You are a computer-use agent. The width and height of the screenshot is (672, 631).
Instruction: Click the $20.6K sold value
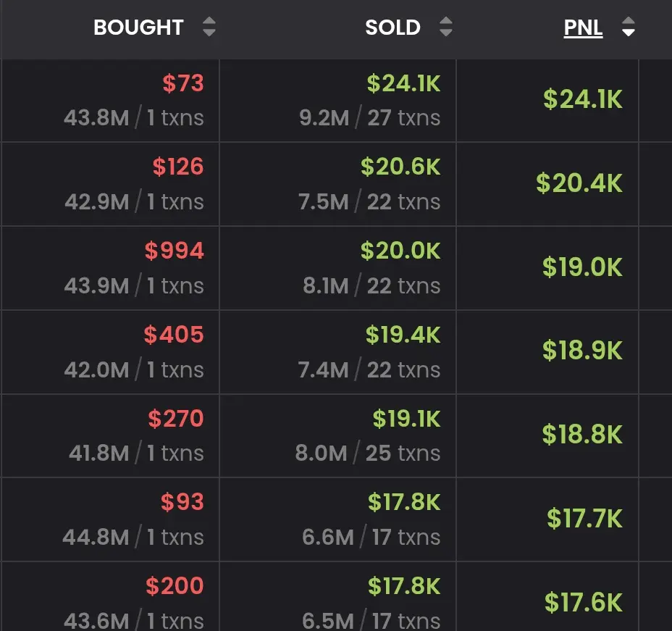[400, 167]
